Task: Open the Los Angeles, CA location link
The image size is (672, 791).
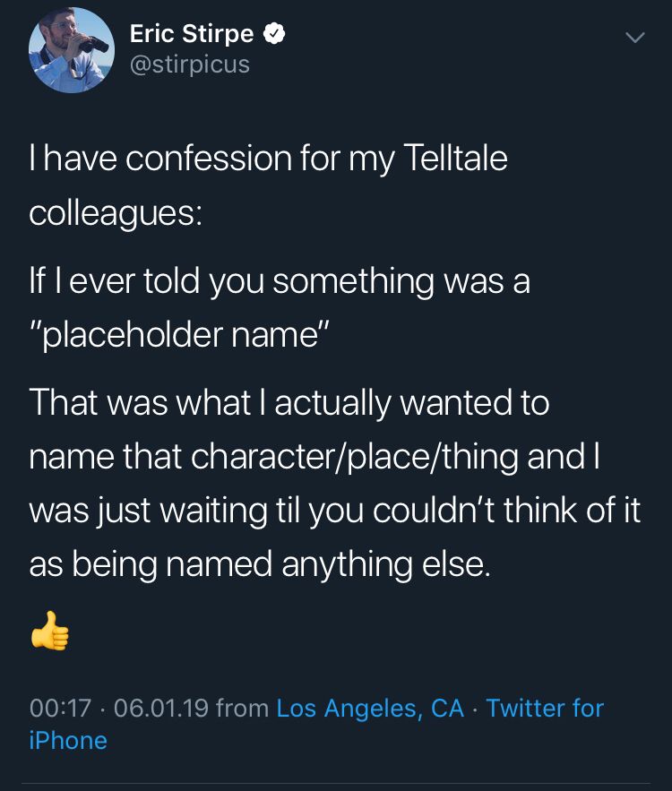Action: pyautogui.click(x=370, y=709)
